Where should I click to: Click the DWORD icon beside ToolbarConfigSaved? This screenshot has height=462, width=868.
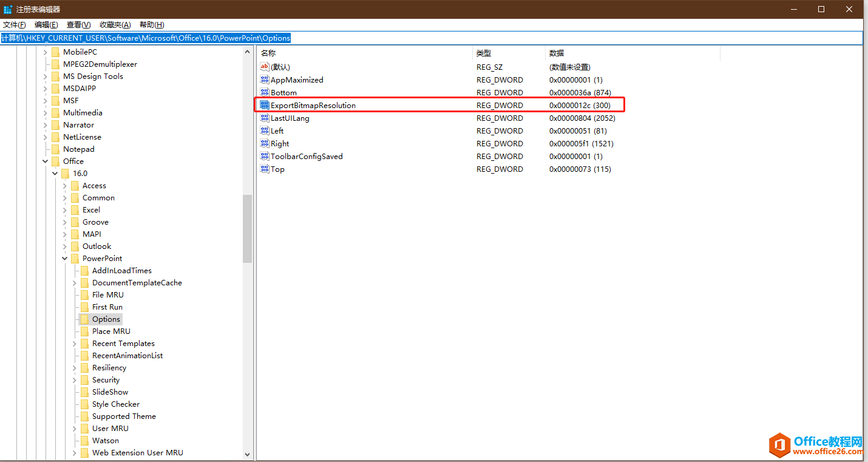pos(265,156)
